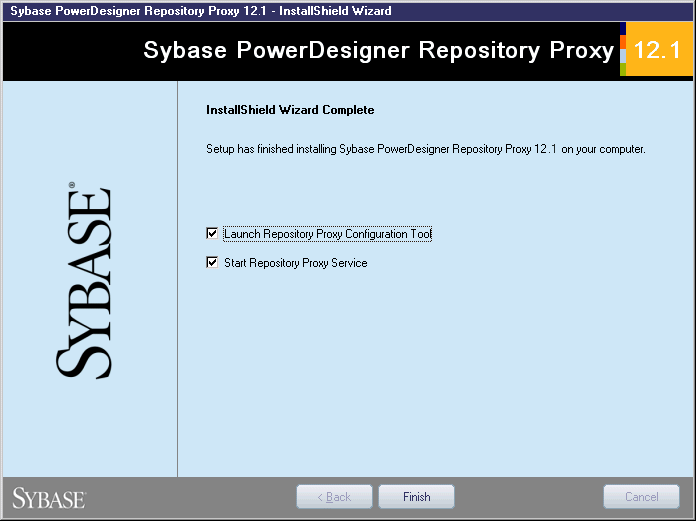Click the window title bar text
Viewport: 696px width, 521px height.
pyautogui.click(x=201, y=11)
